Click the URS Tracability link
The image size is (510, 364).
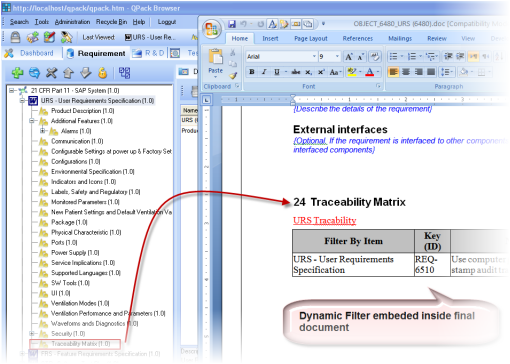click(324, 220)
